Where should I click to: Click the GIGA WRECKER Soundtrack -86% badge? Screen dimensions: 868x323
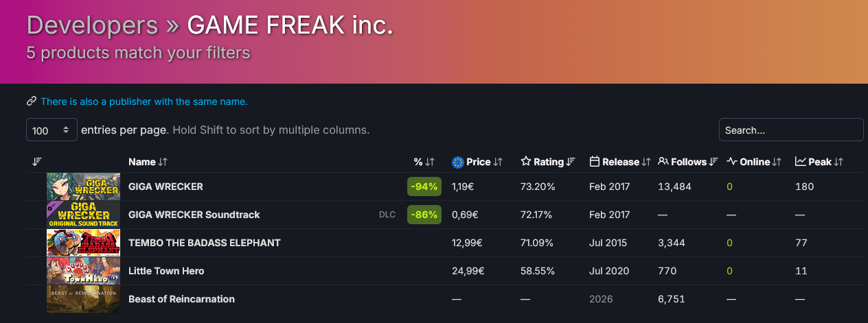[x=424, y=215]
